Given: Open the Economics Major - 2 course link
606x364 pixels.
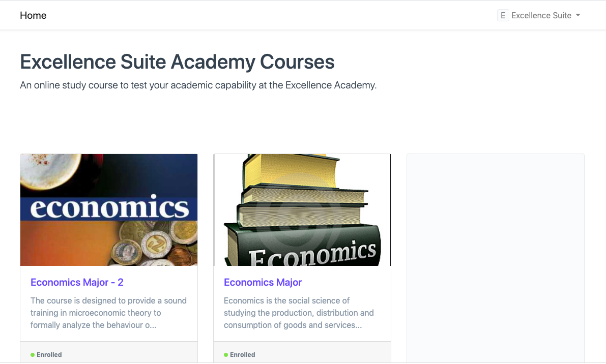Looking at the screenshot, I should [x=77, y=282].
